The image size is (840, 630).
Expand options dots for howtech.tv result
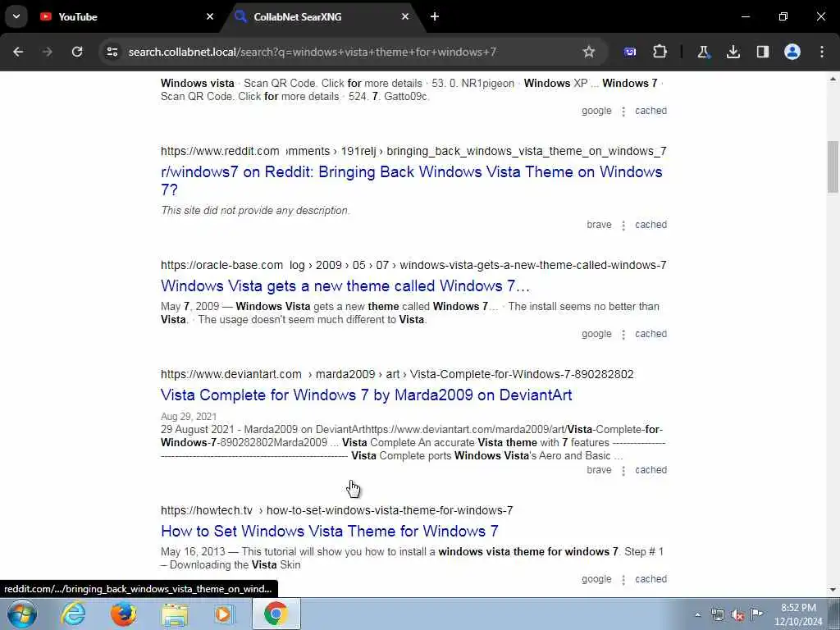[x=623, y=580]
